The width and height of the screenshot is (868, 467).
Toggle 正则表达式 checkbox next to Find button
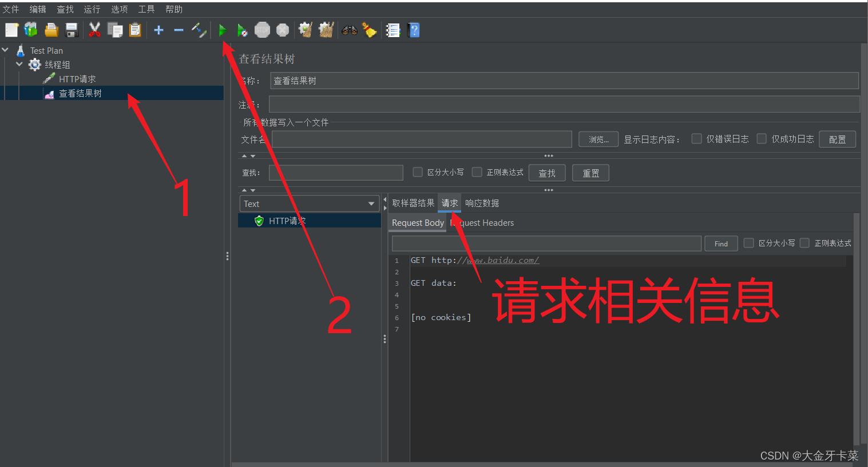click(x=804, y=243)
